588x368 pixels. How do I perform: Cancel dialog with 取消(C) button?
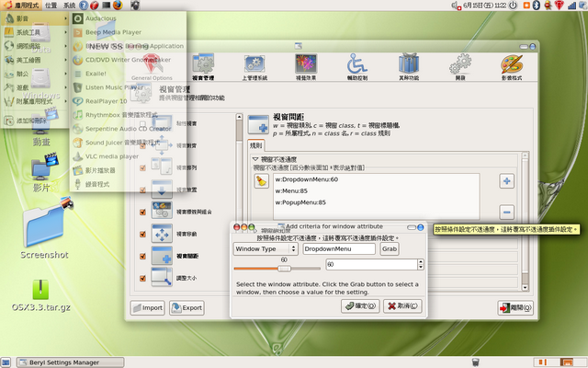402,306
